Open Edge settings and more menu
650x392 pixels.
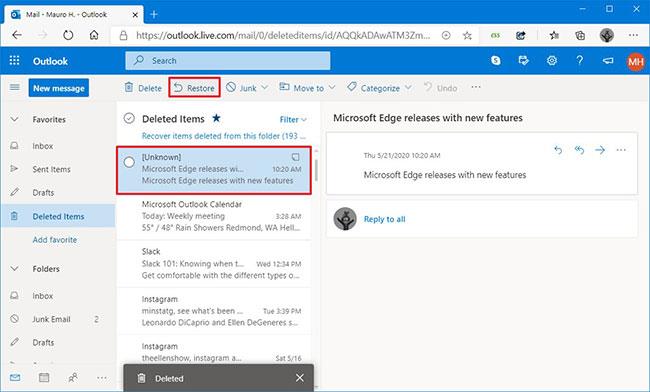633,36
